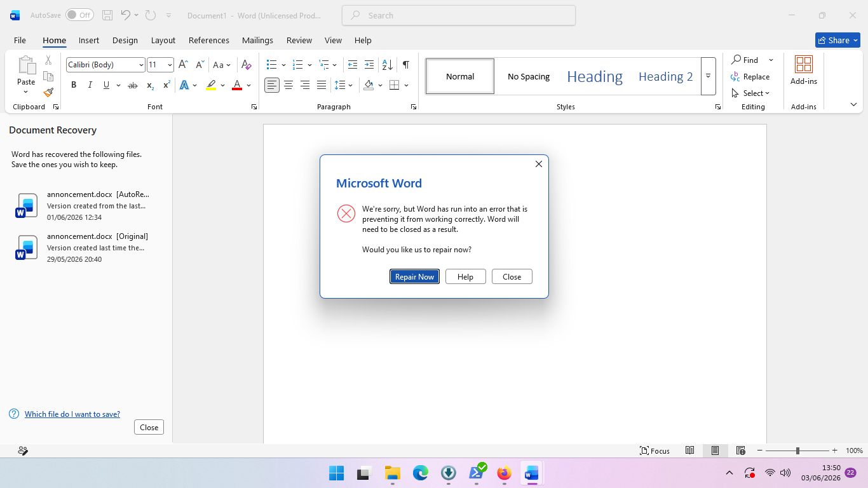Screen dimensions: 868x488
Task: Toggle Underline formatting
Action: point(106,85)
